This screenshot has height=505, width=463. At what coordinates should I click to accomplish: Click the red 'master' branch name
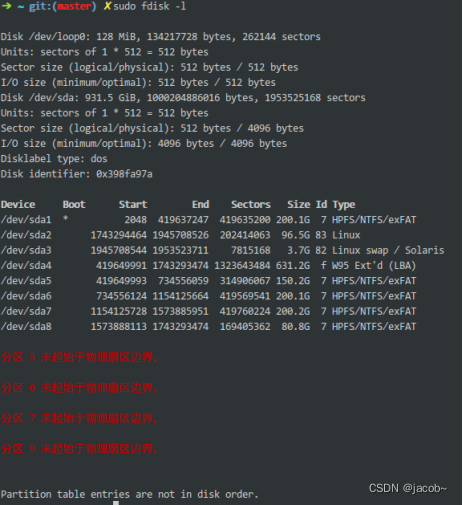point(74,6)
